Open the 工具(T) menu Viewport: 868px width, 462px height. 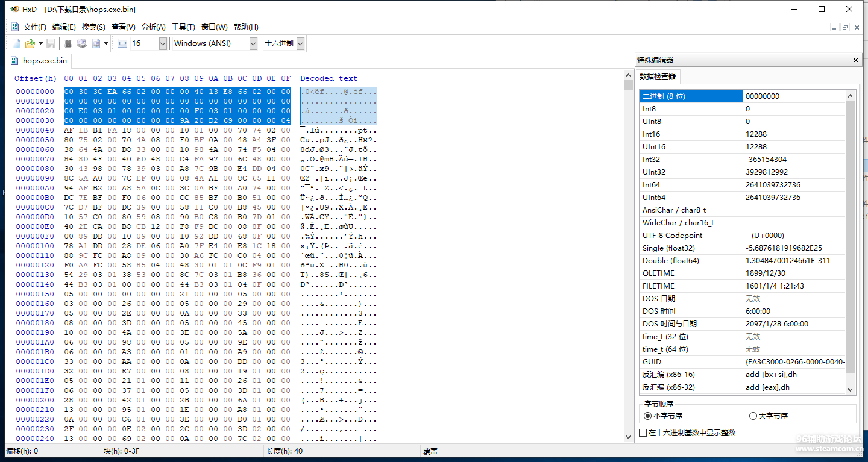point(183,27)
